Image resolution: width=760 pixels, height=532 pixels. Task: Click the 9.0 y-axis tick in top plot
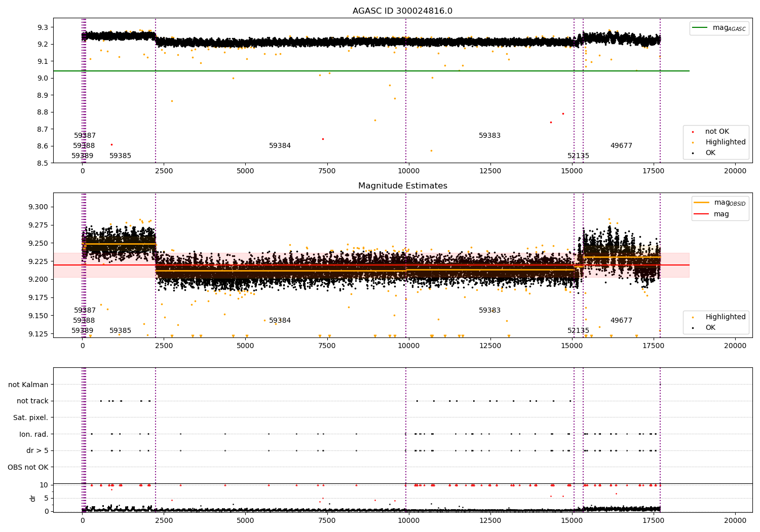pyautogui.click(x=43, y=78)
